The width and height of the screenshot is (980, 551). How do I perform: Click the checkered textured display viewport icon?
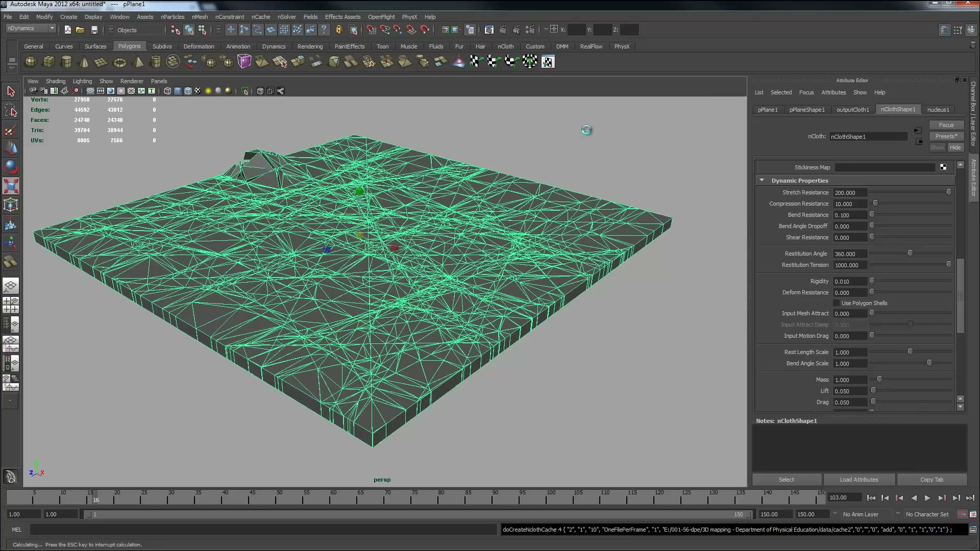point(198,91)
